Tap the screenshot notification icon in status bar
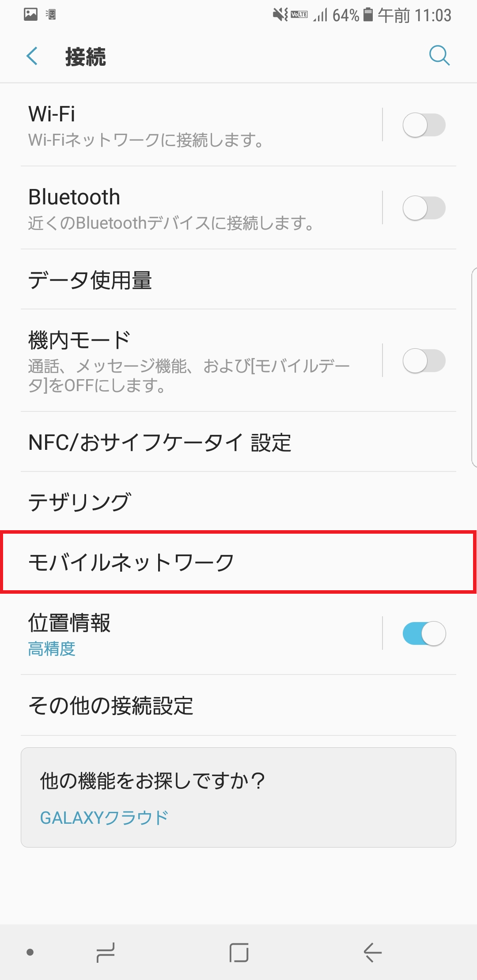The height and width of the screenshot is (980, 477). coord(30,15)
